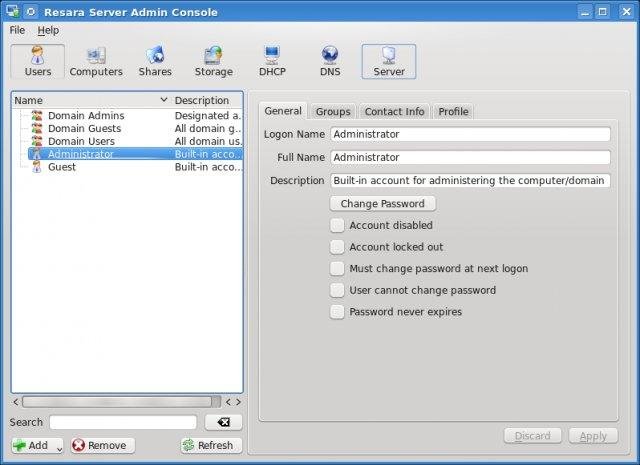The height and width of the screenshot is (465, 640).
Task: Click the Apply button
Action: point(593,436)
